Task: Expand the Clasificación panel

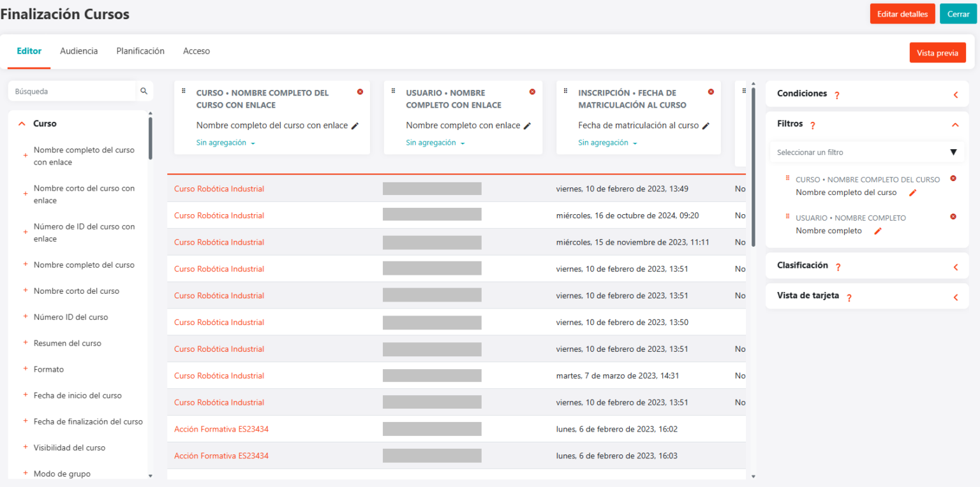Action: point(955,266)
